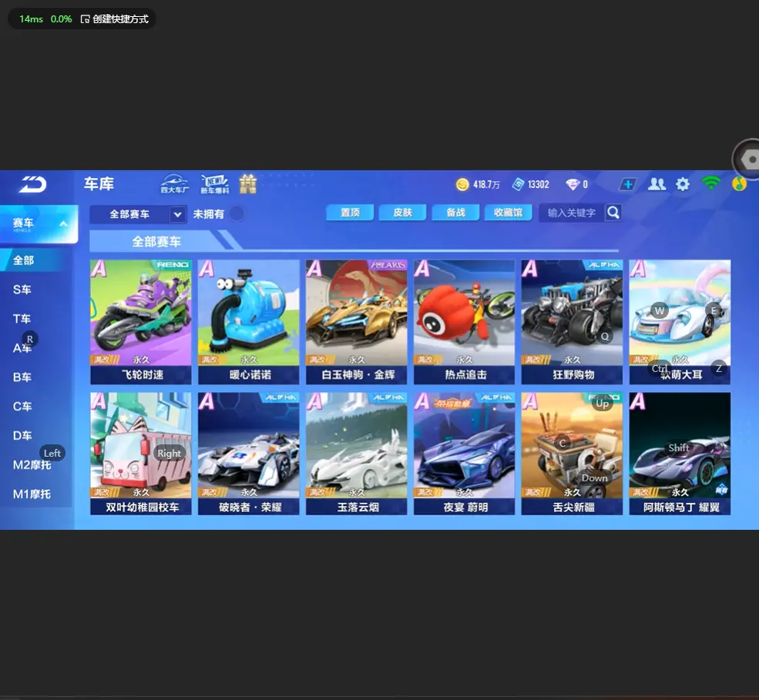Image resolution: width=759 pixels, height=700 pixels.
Task: Click the 全部赛车 section heading
Action: pos(156,241)
